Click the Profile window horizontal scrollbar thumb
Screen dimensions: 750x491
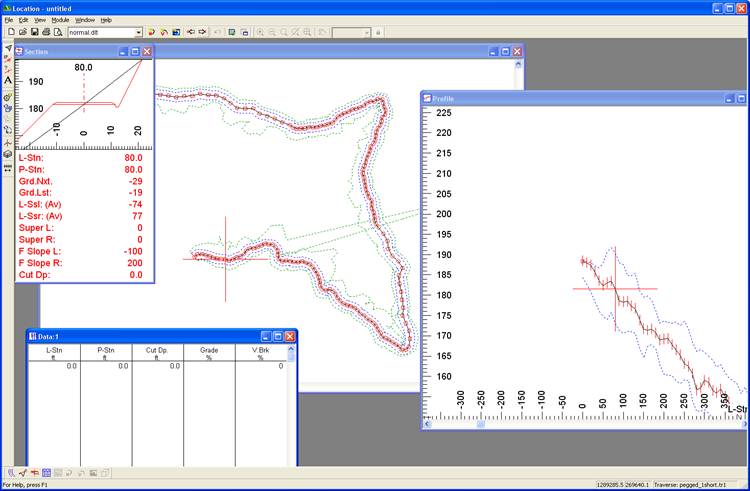[x=481, y=424]
